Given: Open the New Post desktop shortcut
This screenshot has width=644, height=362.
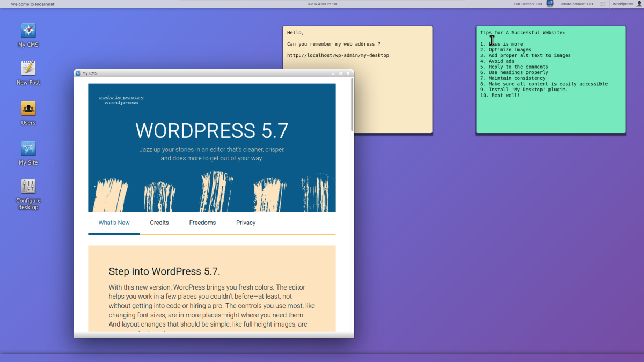Looking at the screenshot, I should [x=28, y=68].
